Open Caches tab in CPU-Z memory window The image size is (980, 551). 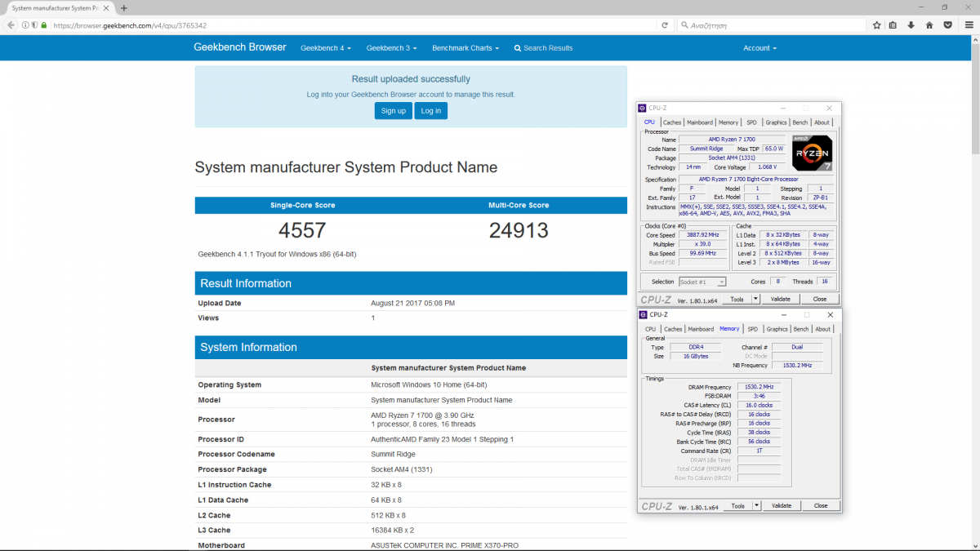[673, 329]
